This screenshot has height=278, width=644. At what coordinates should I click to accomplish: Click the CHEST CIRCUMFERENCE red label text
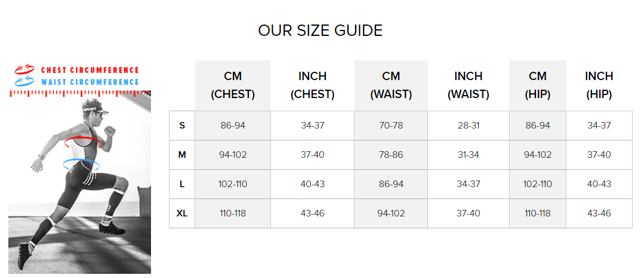click(x=90, y=70)
